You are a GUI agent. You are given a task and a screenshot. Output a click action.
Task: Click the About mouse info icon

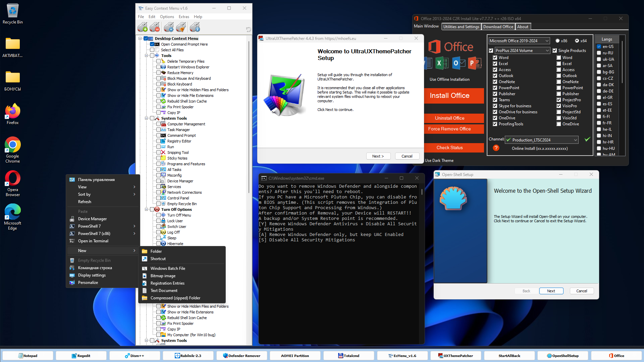[195, 27]
